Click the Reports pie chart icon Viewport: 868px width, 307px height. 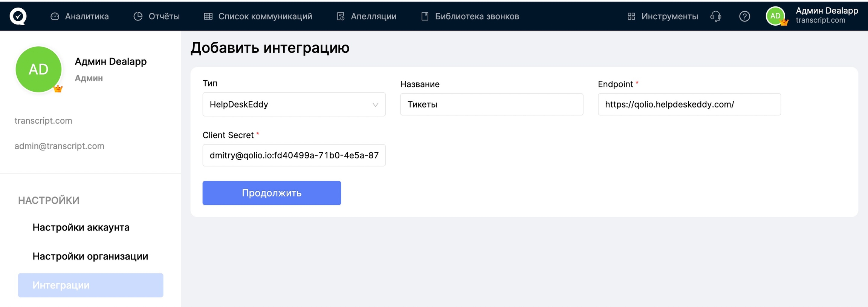(x=138, y=16)
